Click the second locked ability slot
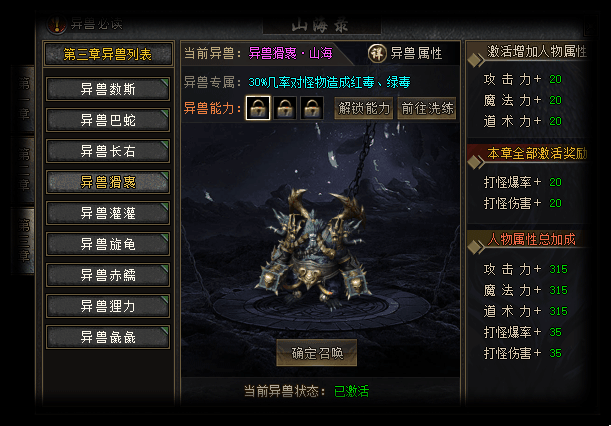611x426 pixels. [x=285, y=108]
